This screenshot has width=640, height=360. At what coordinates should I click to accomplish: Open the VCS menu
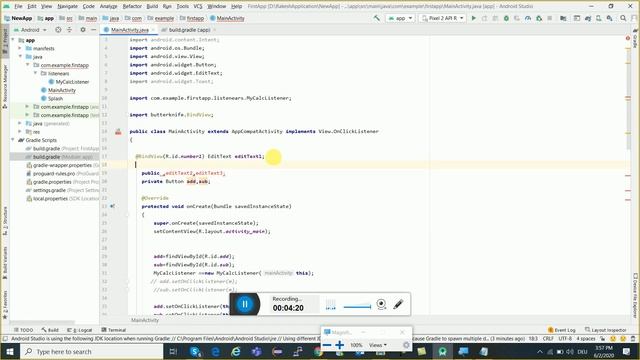(x=198, y=6)
